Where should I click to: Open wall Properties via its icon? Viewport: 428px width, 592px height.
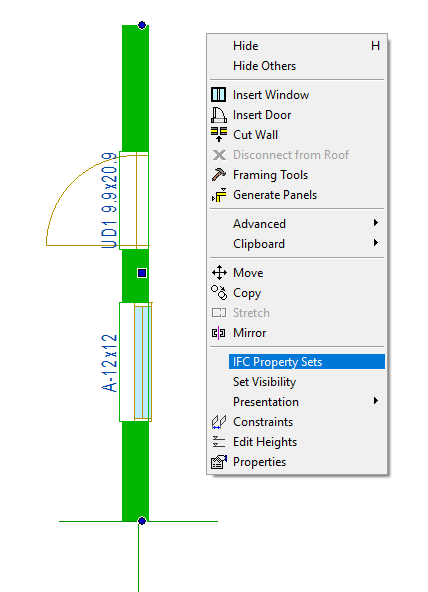pyautogui.click(x=219, y=462)
